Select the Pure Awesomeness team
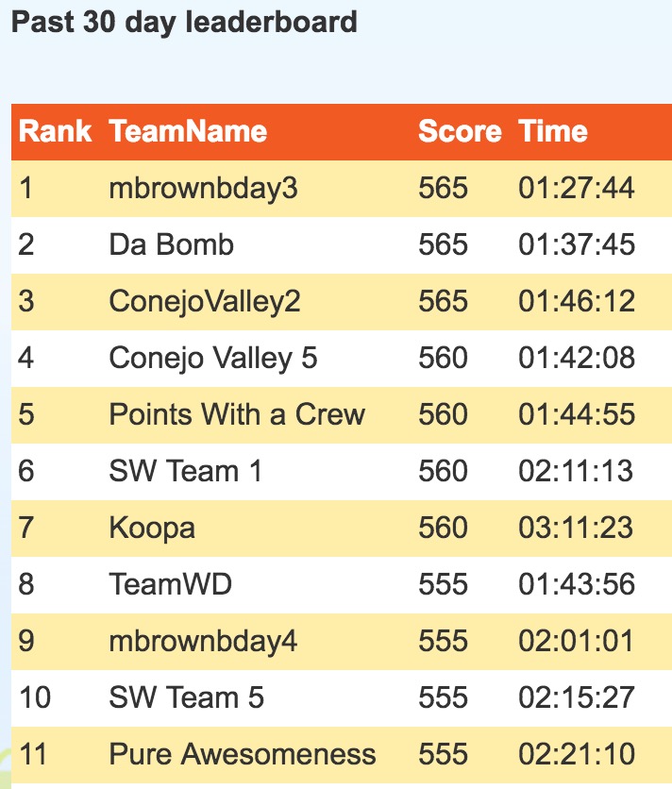The image size is (672, 789). (x=243, y=755)
